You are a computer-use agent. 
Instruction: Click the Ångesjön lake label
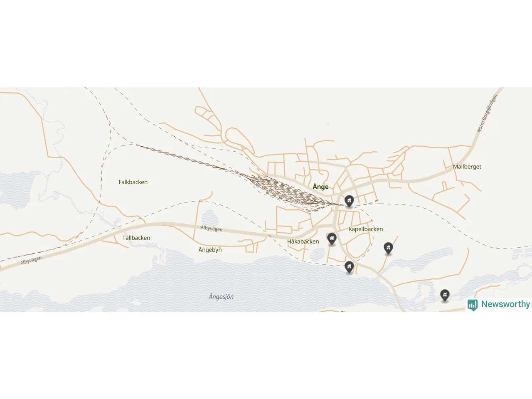(x=221, y=297)
